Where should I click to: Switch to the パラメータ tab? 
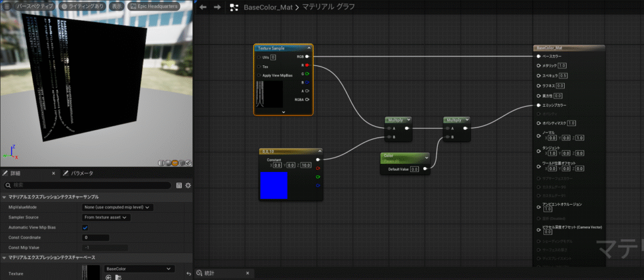79,173
